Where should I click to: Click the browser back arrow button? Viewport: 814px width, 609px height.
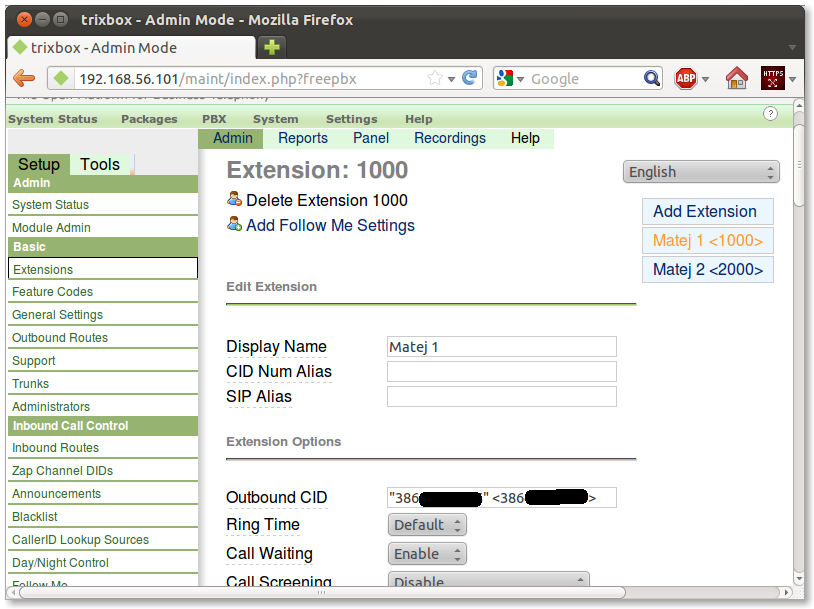(x=24, y=78)
